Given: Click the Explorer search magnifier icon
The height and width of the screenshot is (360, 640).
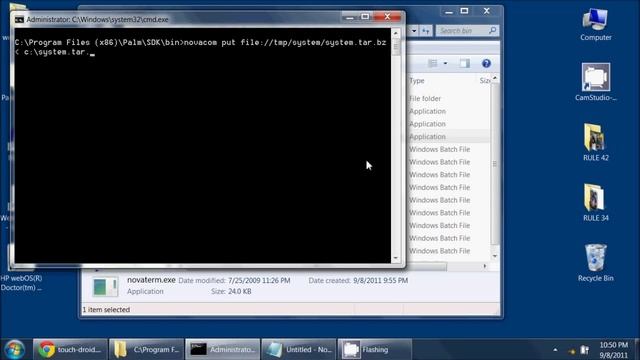Looking at the screenshot, I should [493, 30].
